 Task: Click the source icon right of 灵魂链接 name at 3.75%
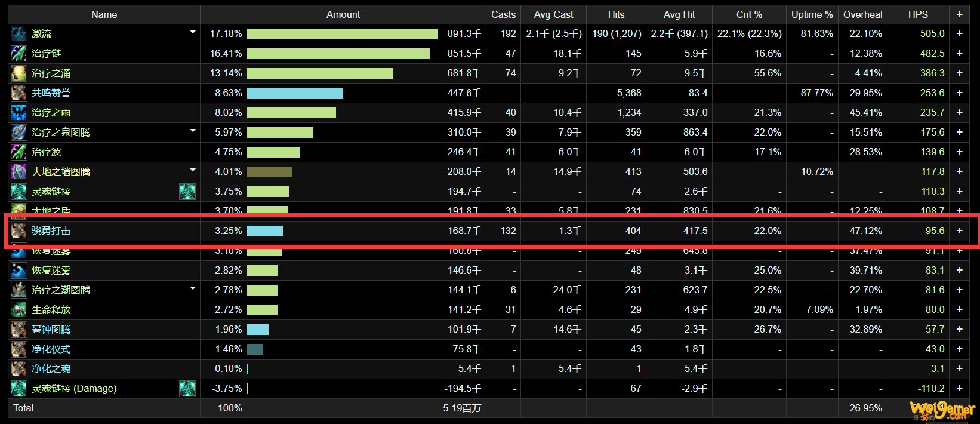(x=187, y=192)
